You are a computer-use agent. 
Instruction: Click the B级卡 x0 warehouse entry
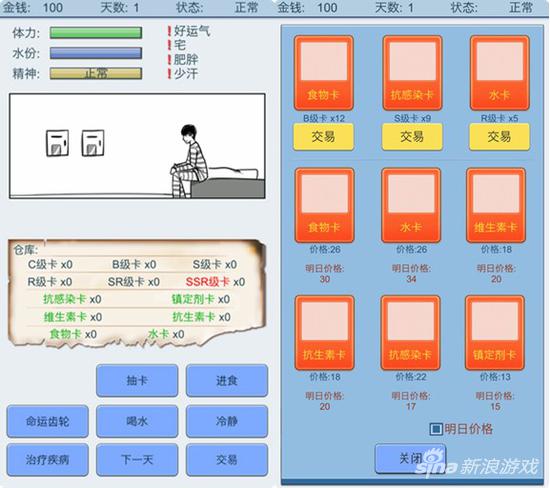click(134, 264)
